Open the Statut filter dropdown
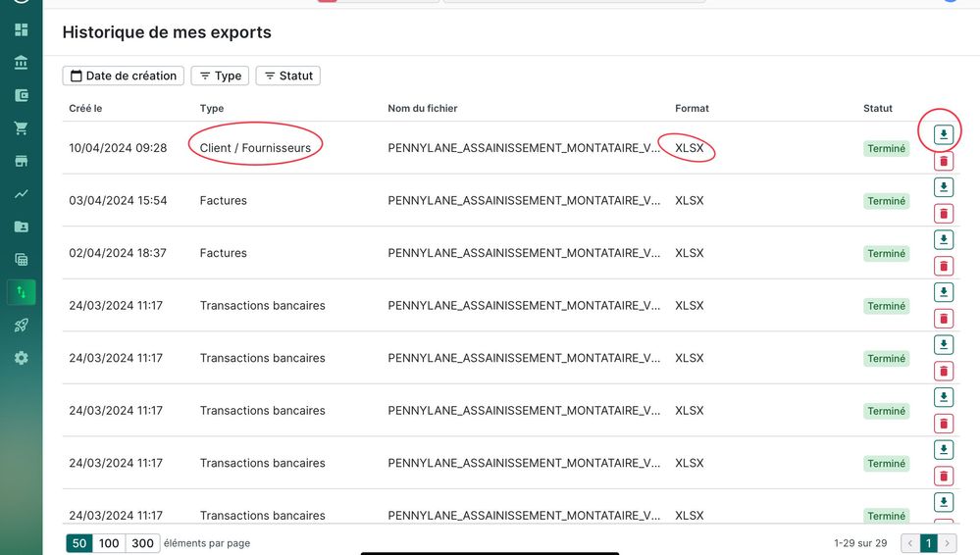The width and height of the screenshot is (980, 555). (x=287, y=76)
